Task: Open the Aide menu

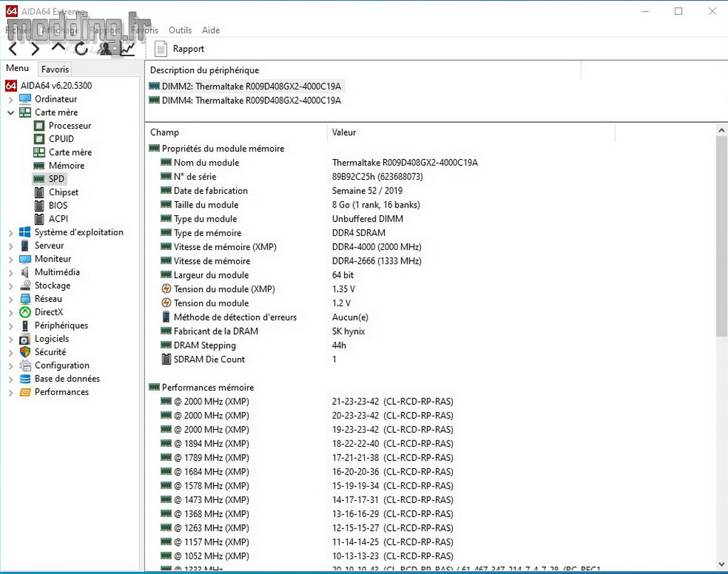Action: (210, 30)
